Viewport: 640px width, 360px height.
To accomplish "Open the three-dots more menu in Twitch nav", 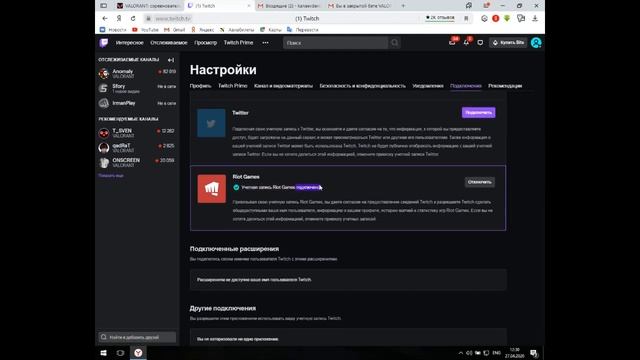I will (265, 42).
